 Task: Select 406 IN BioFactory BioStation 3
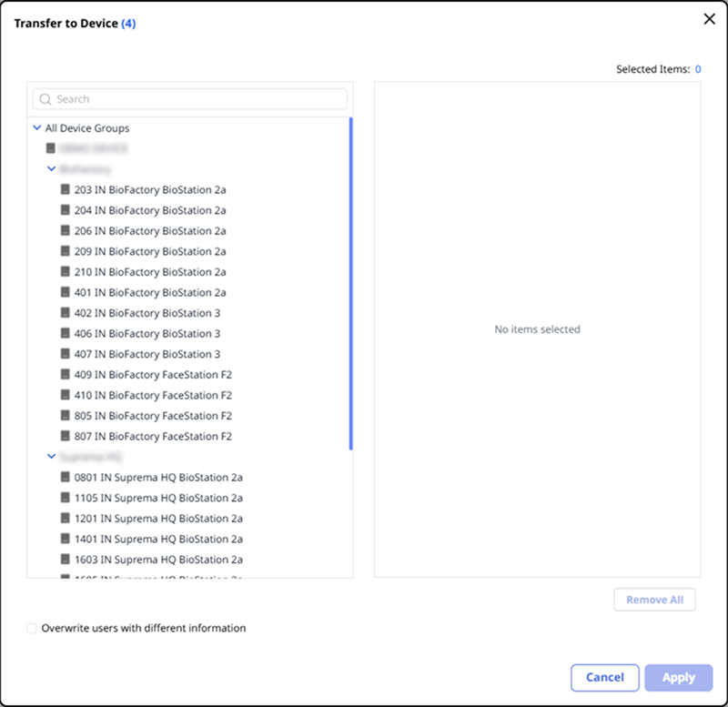147,334
